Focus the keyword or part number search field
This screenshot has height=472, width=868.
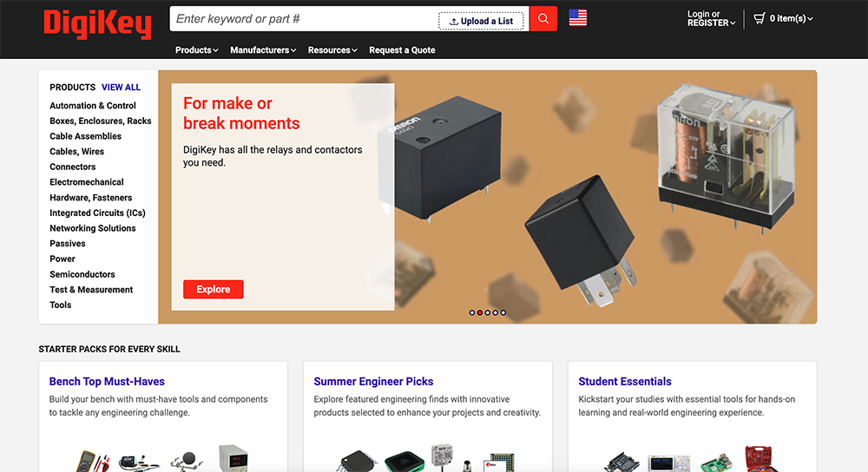tap(303, 19)
